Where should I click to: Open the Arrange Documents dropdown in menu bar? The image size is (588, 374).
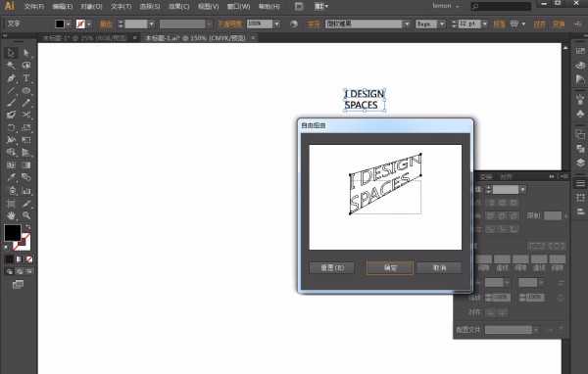321,6
